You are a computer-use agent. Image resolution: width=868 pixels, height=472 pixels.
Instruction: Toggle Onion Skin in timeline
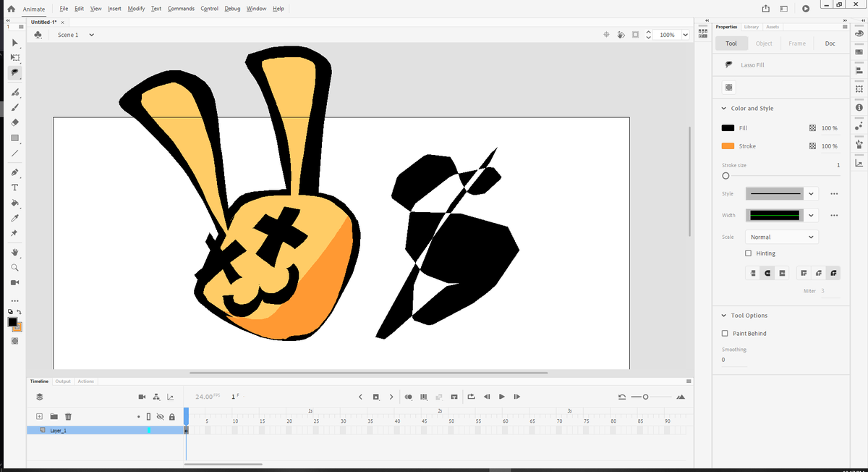pos(409,397)
